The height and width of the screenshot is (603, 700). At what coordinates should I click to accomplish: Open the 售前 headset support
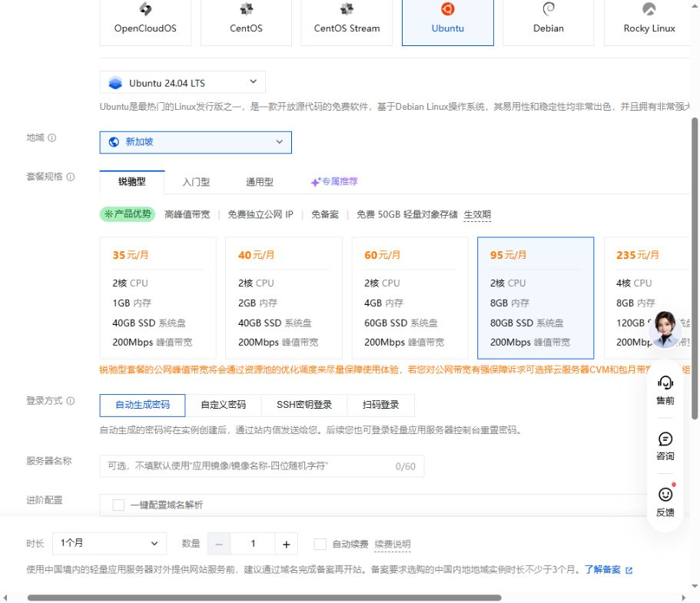(x=665, y=390)
